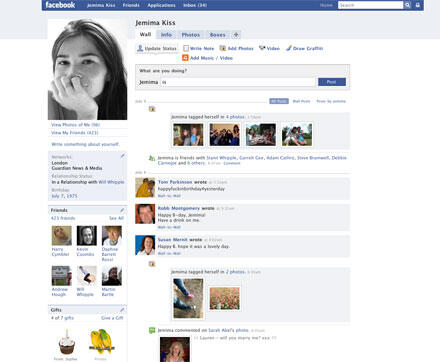440x362 pixels.
Task: Click the yellow birds gift icon
Action: coord(101,341)
